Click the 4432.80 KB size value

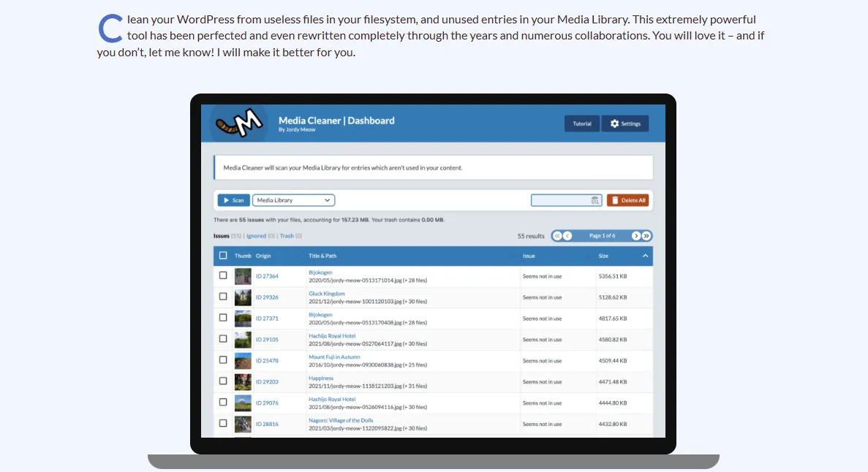coord(613,424)
